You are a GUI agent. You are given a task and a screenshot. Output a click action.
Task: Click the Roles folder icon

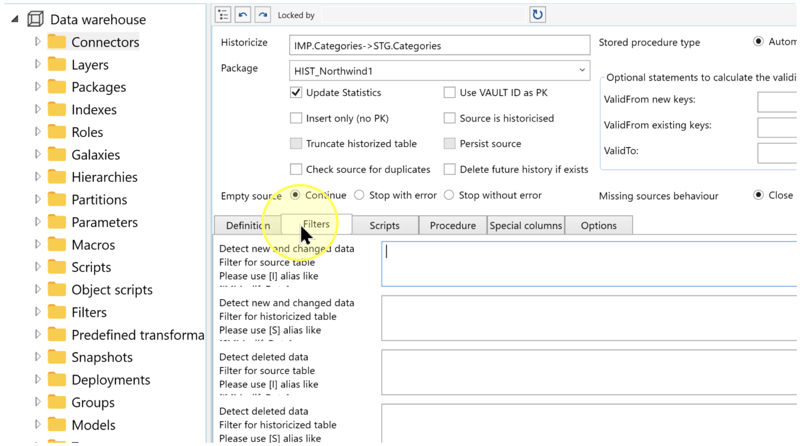pyautogui.click(x=57, y=132)
